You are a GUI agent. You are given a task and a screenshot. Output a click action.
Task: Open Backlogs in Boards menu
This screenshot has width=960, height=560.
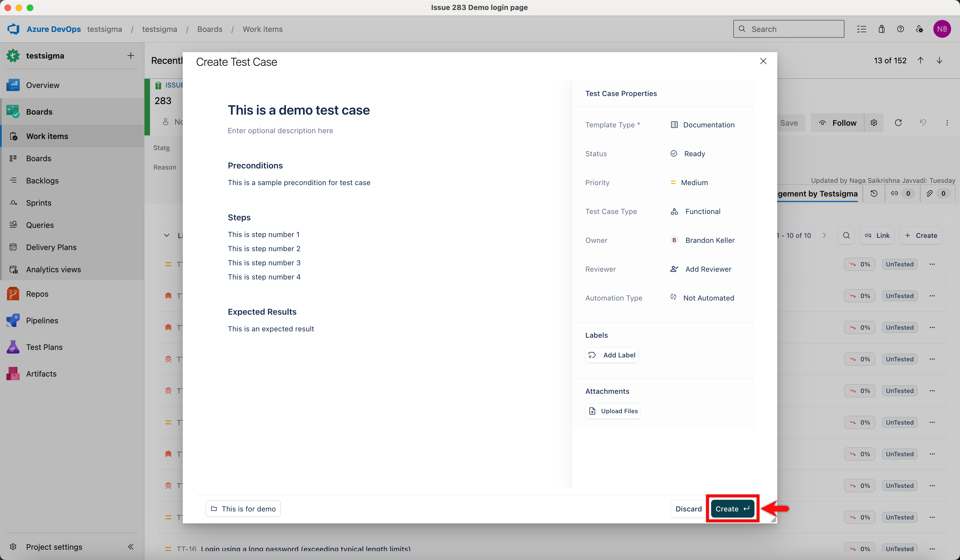coord(42,180)
